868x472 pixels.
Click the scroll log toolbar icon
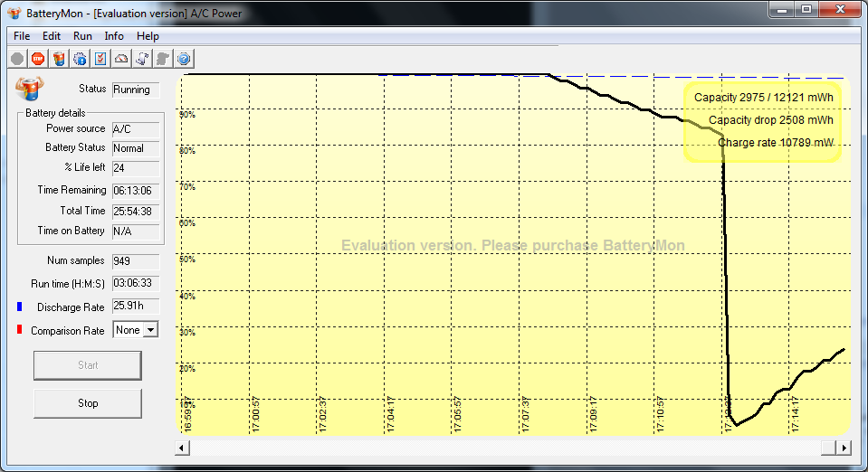[x=142, y=59]
